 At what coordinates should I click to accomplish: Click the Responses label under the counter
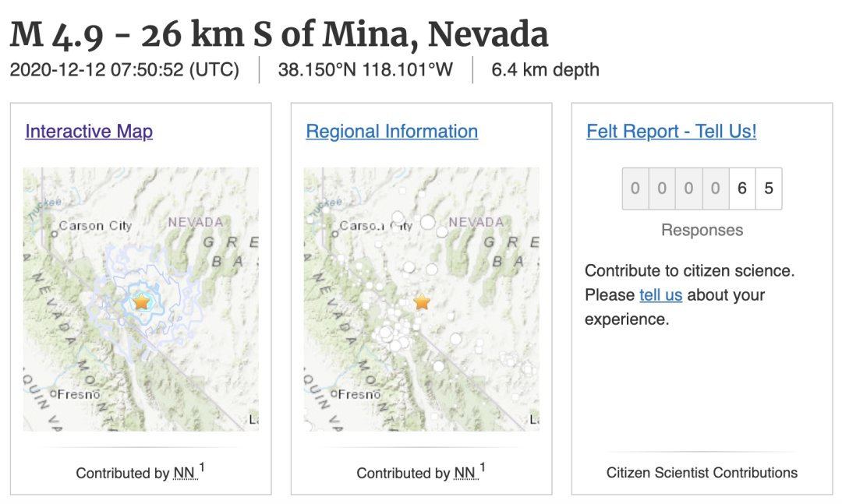pos(702,230)
